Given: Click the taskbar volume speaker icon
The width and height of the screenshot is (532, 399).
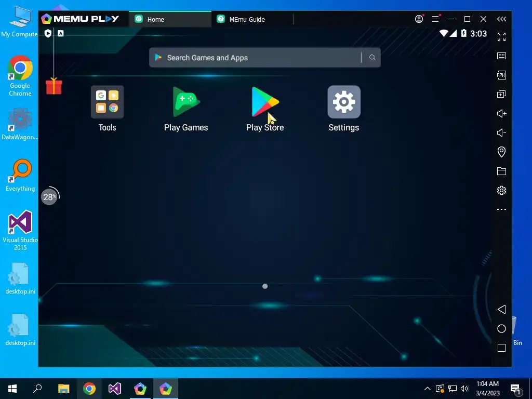Looking at the screenshot, I should [465, 389].
